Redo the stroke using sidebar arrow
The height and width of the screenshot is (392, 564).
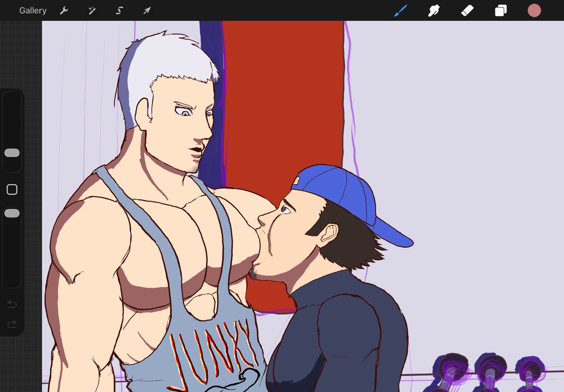click(x=12, y=324)
